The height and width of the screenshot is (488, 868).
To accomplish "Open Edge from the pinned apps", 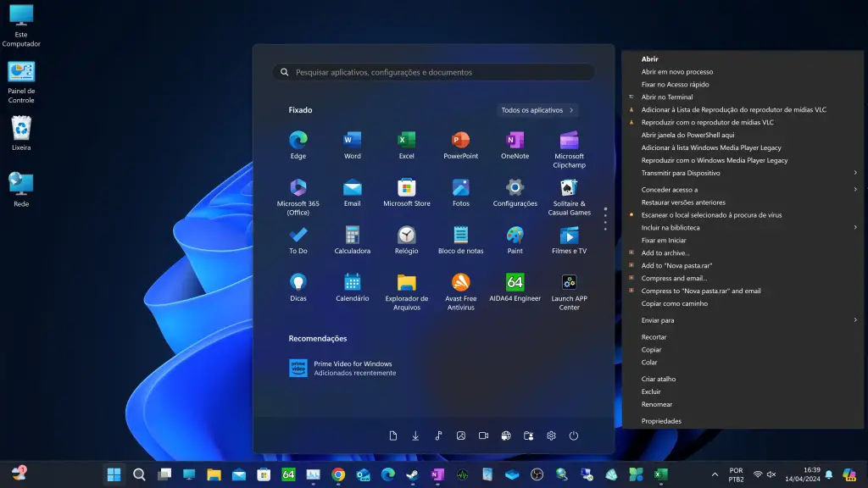I will coord(298,145).
